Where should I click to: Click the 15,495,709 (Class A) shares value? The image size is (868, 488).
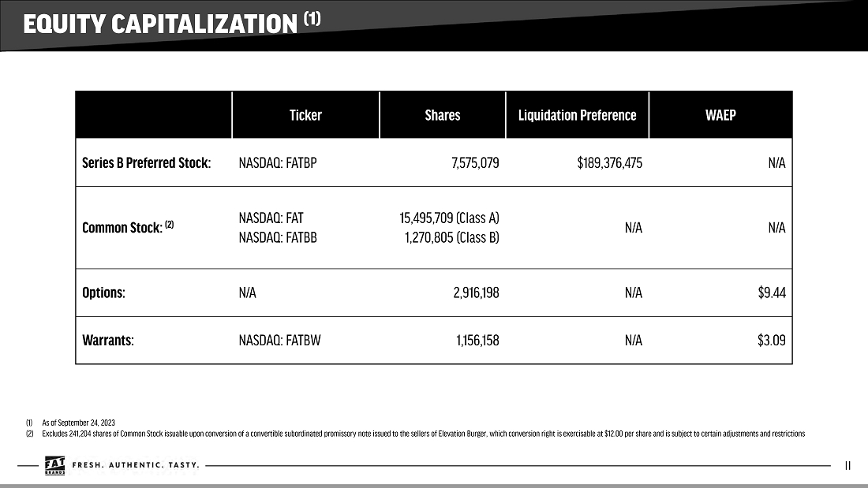coord(449,218)
